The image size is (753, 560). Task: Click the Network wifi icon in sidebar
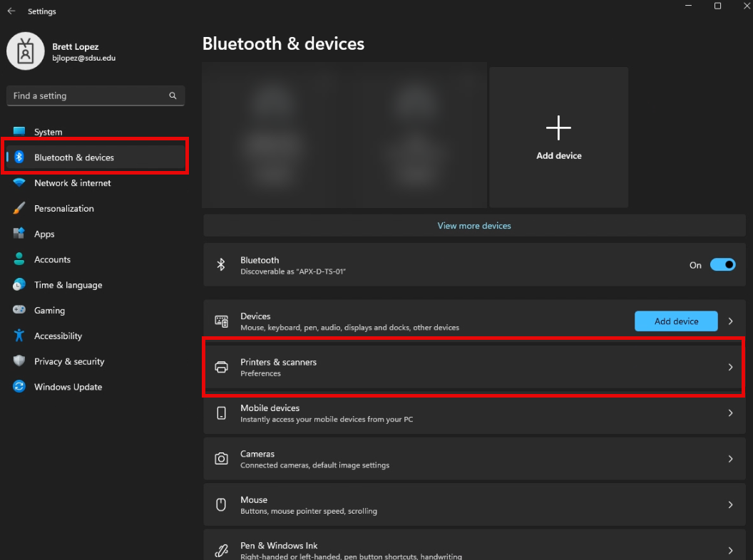(x=19, y=183)
